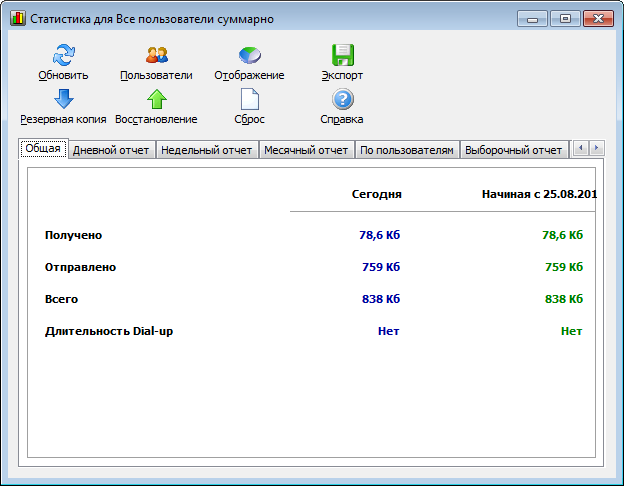Click the Сброс blank page icon
624x486 pixels.
249,99
